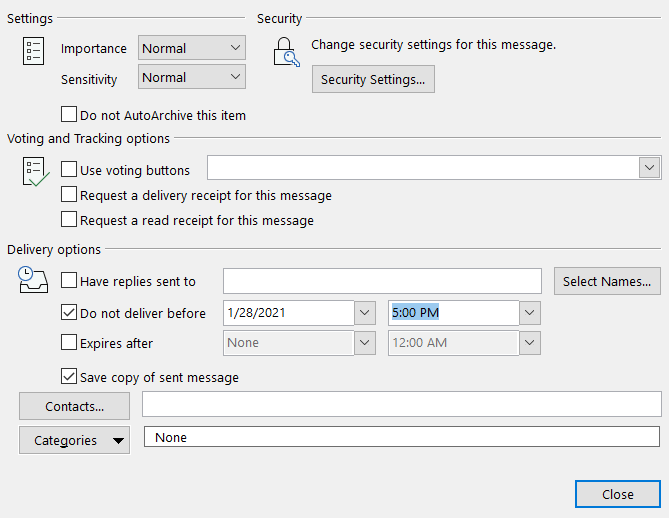Enable the Expires after checkbox

(69, 343)
